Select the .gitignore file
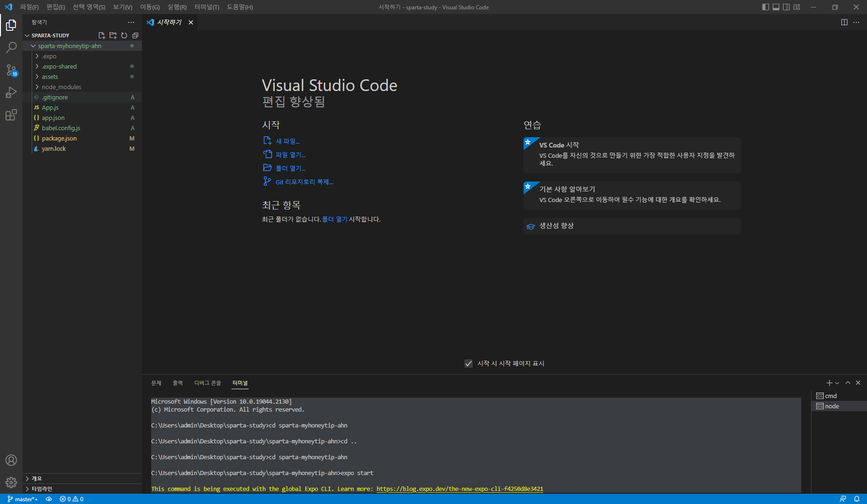Screen dimensions: 867x504 coord(82,97)
